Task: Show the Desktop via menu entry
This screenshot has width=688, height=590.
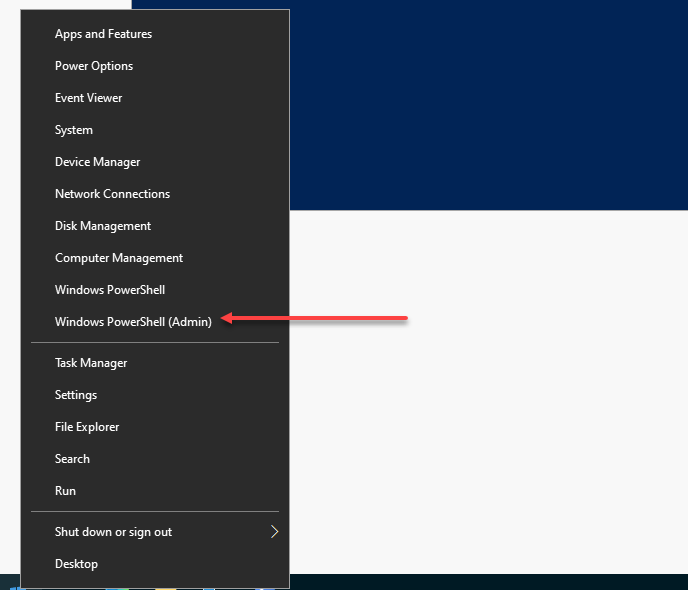Action: point(155,564)
